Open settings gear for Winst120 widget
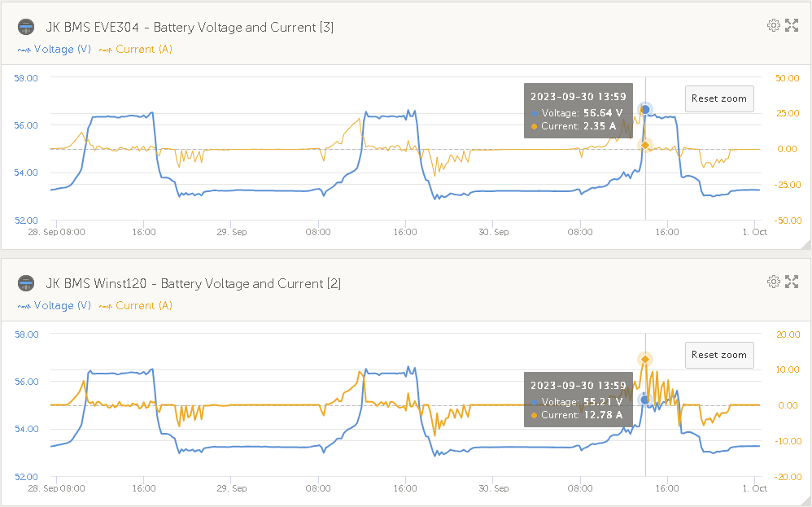 tap(774, 282)
